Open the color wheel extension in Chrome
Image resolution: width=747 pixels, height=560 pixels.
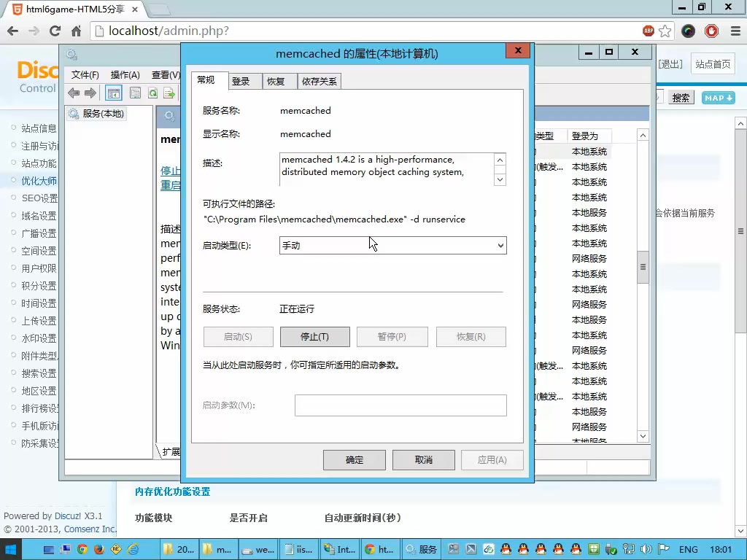click(x=688, y=31)
